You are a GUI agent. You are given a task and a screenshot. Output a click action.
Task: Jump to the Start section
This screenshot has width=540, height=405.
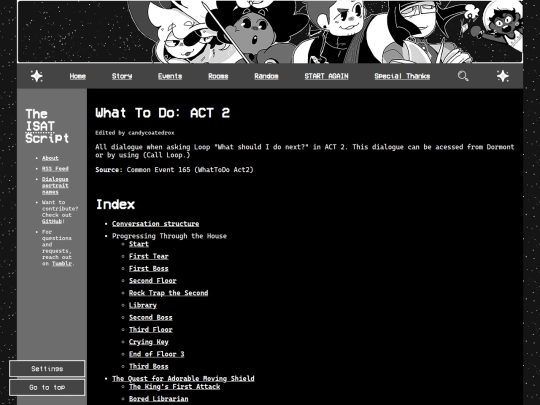[x=139, y=244]
